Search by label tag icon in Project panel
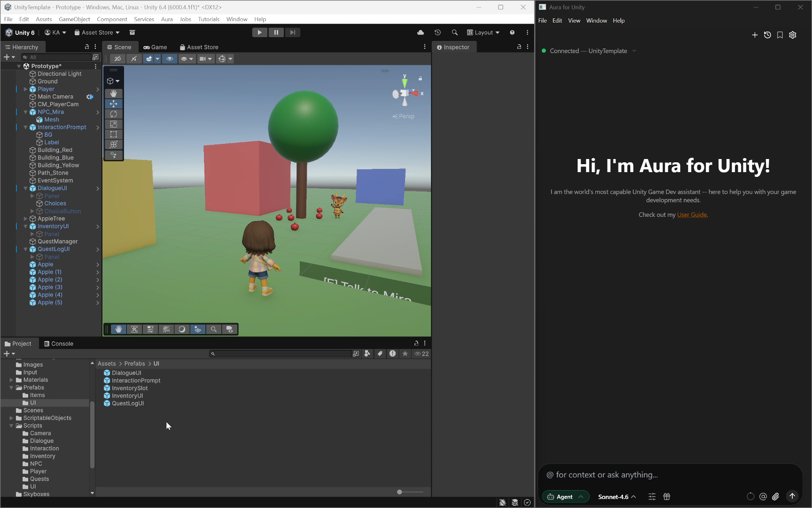Screen dimensions: 812x508 [380, 354]
